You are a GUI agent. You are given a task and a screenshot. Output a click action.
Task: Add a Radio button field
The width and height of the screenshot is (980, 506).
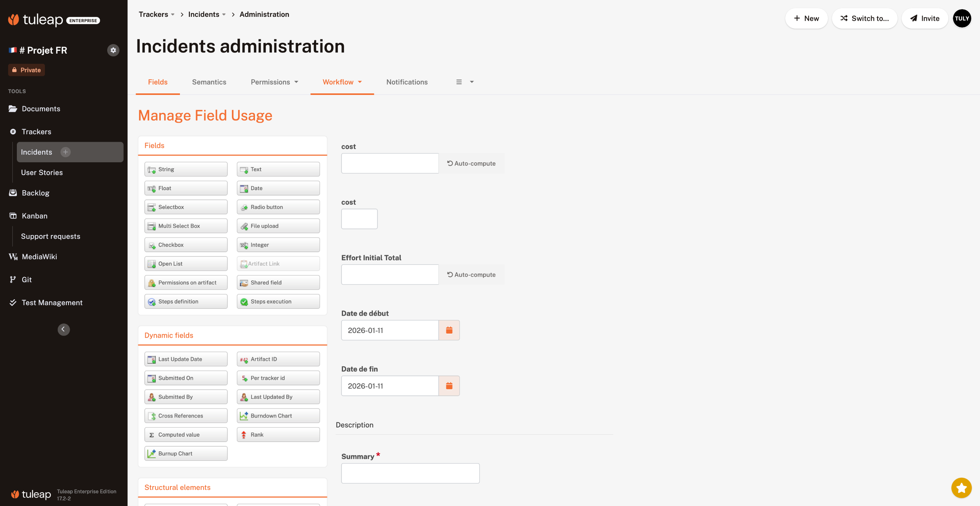pyautogui.click(x=278, y=207)
